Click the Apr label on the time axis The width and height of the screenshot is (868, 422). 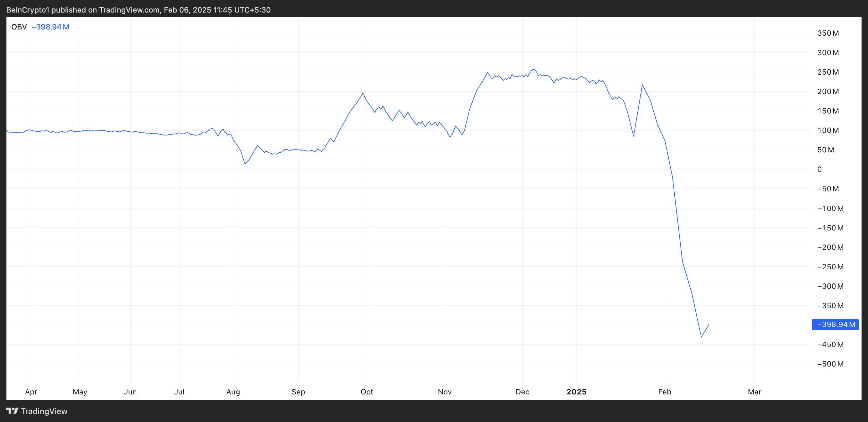[31, 392]
